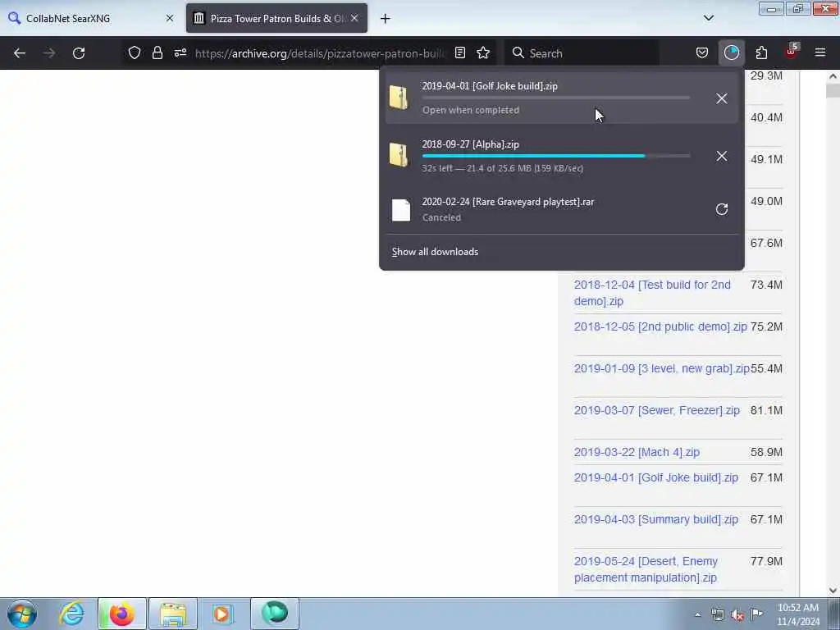Cancel the Alpha.zip download

click(722, 156)
